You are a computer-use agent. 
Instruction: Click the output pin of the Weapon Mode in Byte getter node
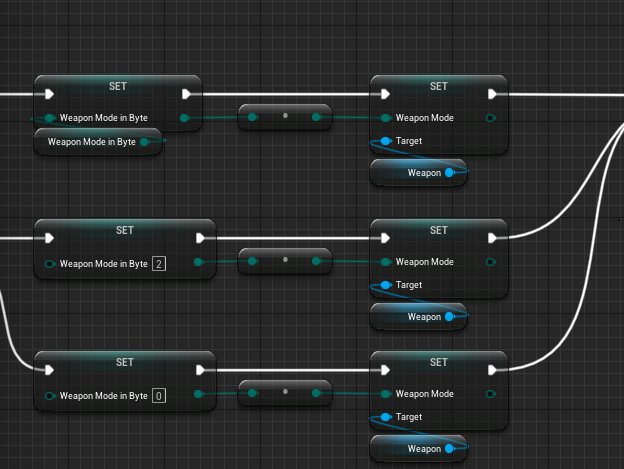pos(145,142)
